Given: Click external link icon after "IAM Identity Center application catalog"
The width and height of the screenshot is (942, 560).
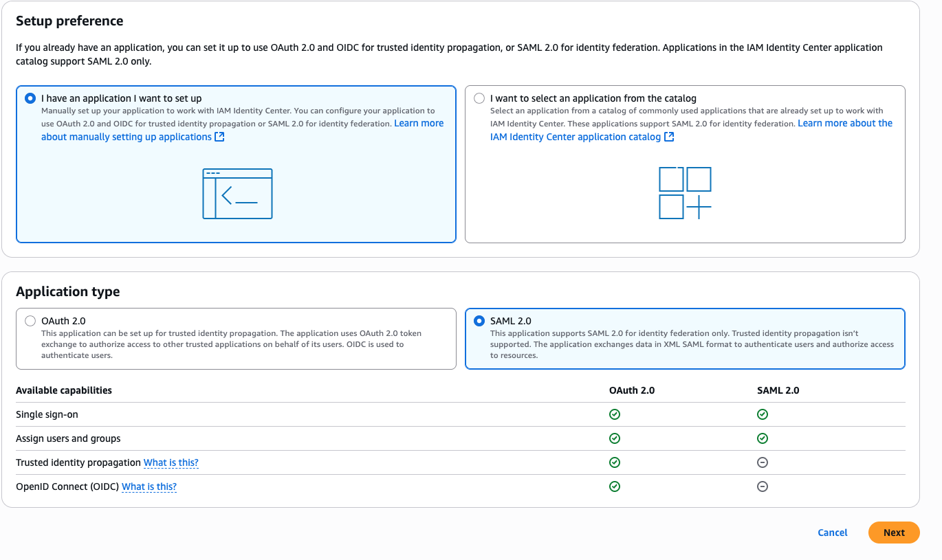Looking at the screenshot, I should click(x=669, y=137).
